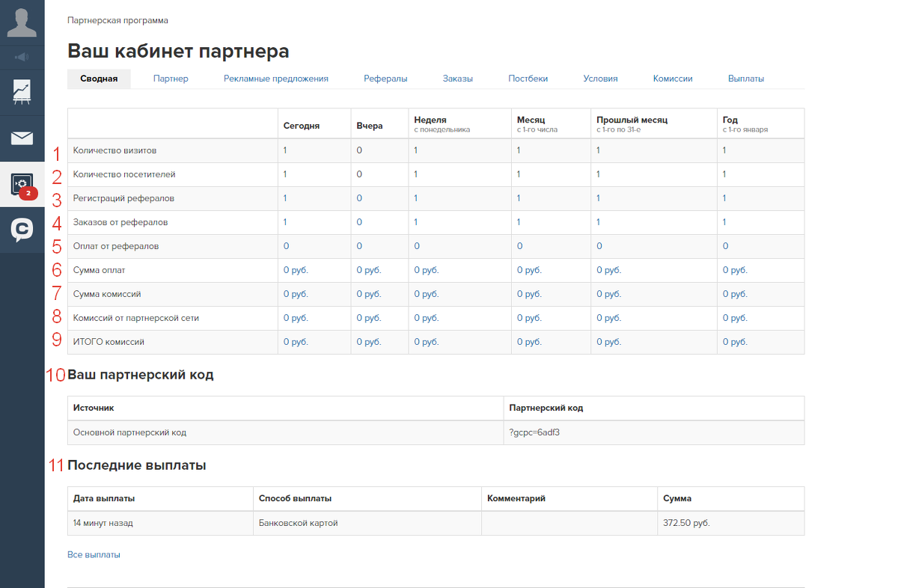
Task: Click the Ваш партнерский код heading
Action: click(141, 375)
